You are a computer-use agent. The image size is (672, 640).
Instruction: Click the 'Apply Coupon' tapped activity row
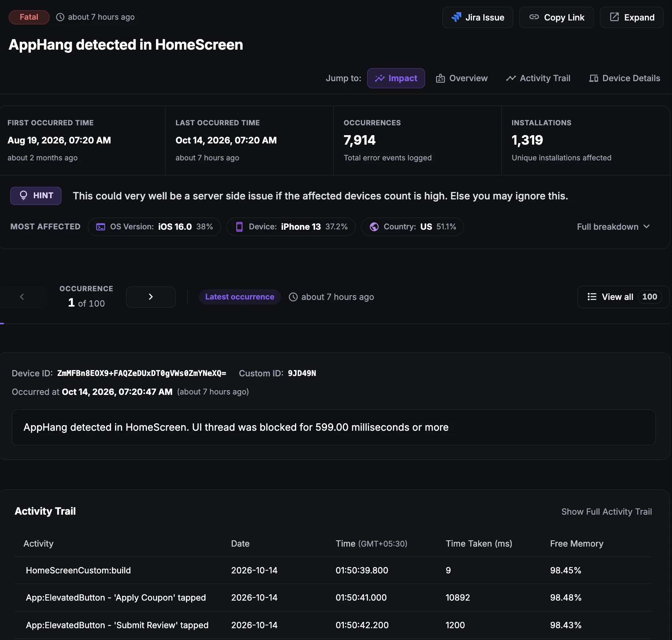coord(333,597)
